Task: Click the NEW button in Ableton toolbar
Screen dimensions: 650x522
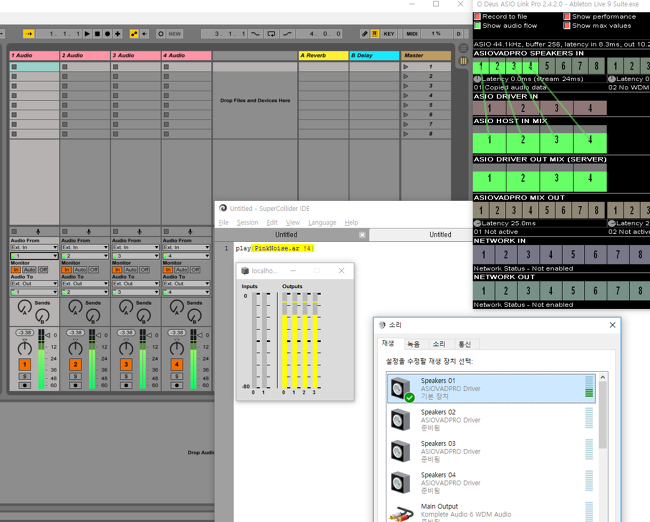Action: (175, 34)
